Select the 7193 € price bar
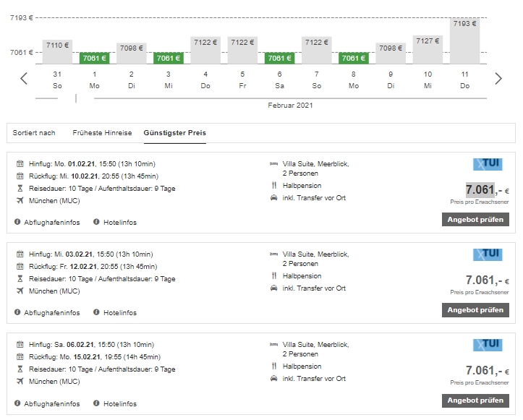Viewport: 523px width, 420px height. click(464, 40)
